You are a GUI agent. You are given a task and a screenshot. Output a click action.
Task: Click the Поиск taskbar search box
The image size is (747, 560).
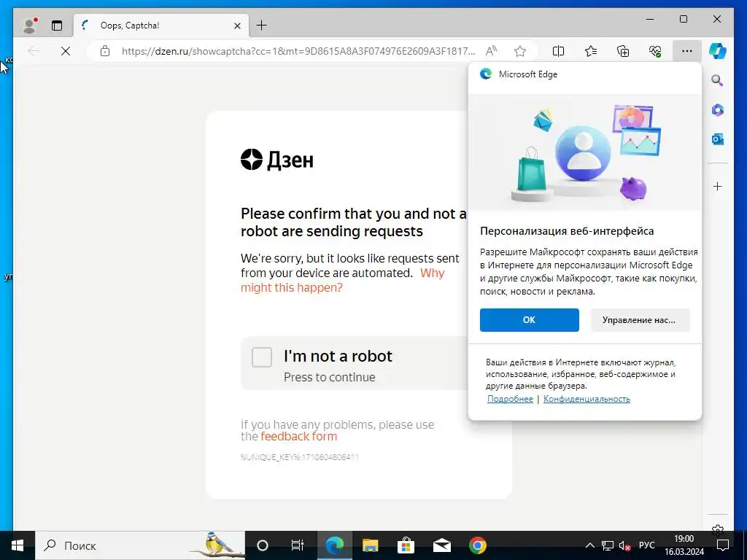[140, 545]
